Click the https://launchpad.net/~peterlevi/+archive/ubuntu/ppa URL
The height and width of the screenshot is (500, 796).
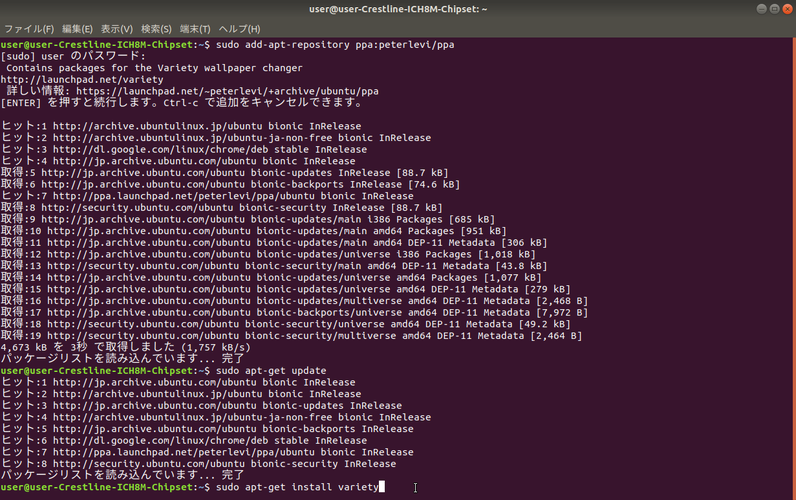pyautogui.click(x=227, y=91)
